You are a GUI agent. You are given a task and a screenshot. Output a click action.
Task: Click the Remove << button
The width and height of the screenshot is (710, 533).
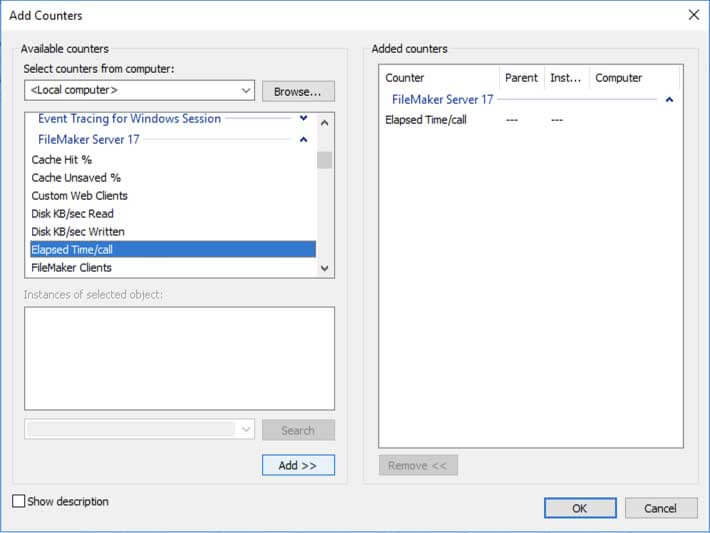418,465
